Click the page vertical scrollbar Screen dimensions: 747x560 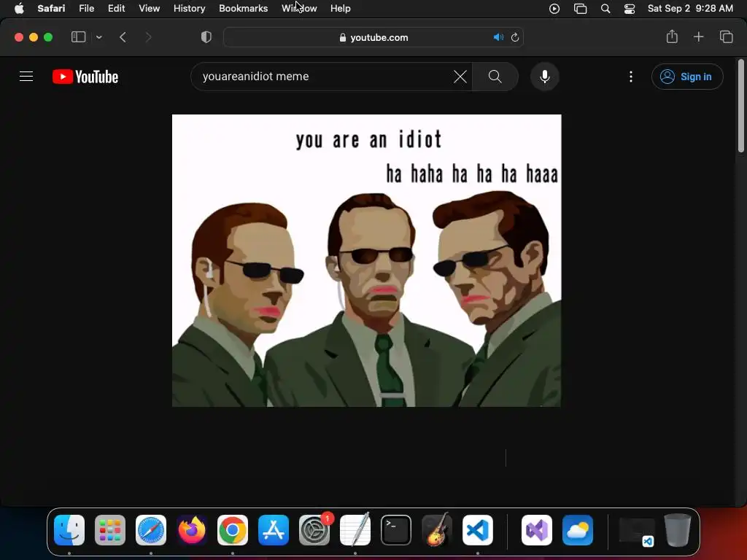click(x=741, y=106)
